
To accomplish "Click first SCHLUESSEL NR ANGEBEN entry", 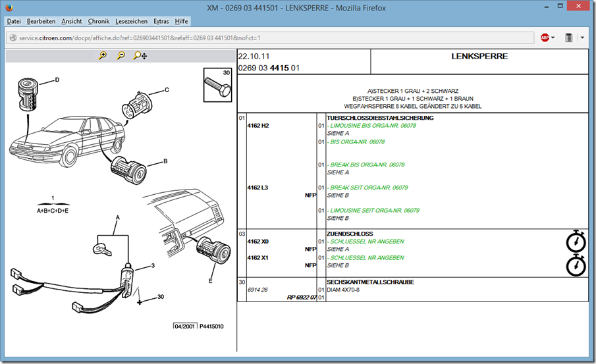I will pyautogui.click(x=367, y=242).
